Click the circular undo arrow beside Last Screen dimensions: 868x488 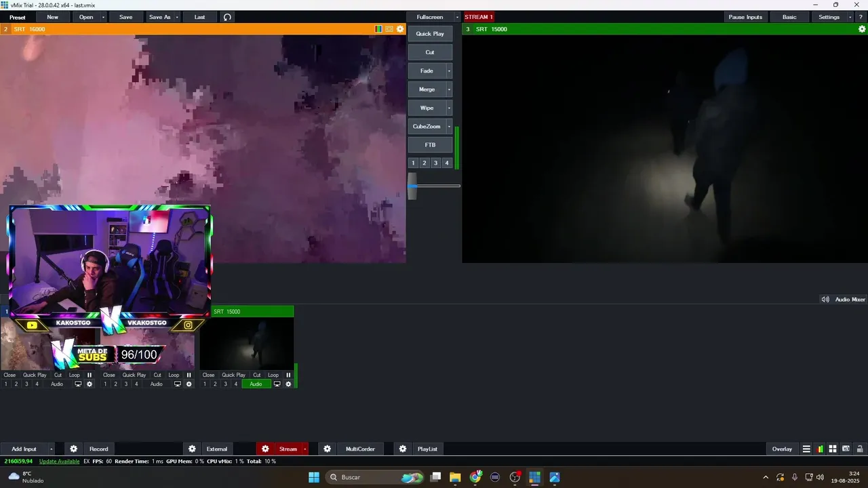click(227, 17)
